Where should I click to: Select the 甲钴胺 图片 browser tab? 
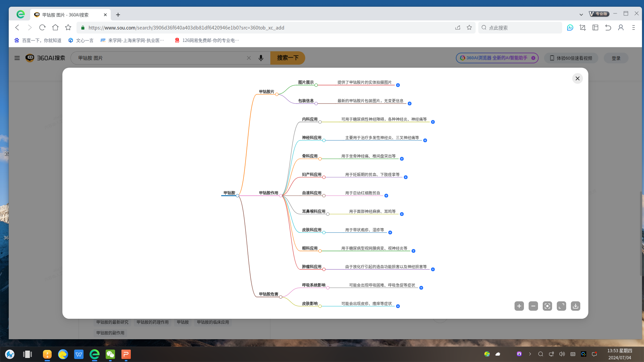coord(65,15)
